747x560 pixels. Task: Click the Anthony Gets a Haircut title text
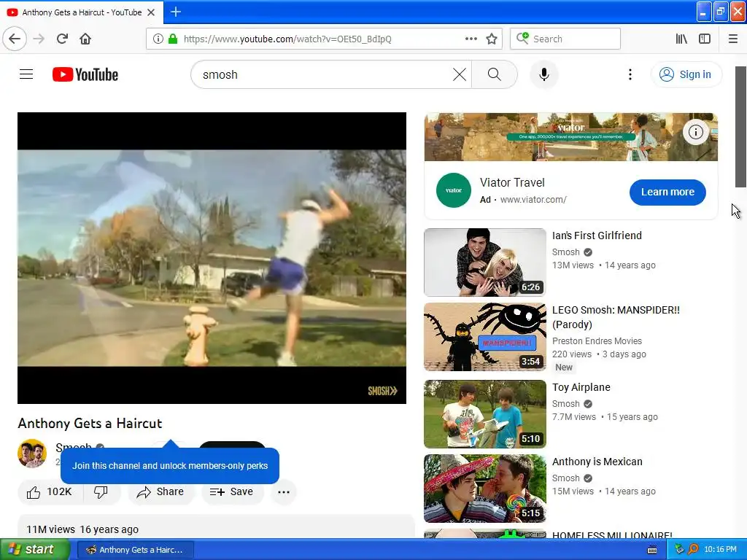[x=90, y=424]
